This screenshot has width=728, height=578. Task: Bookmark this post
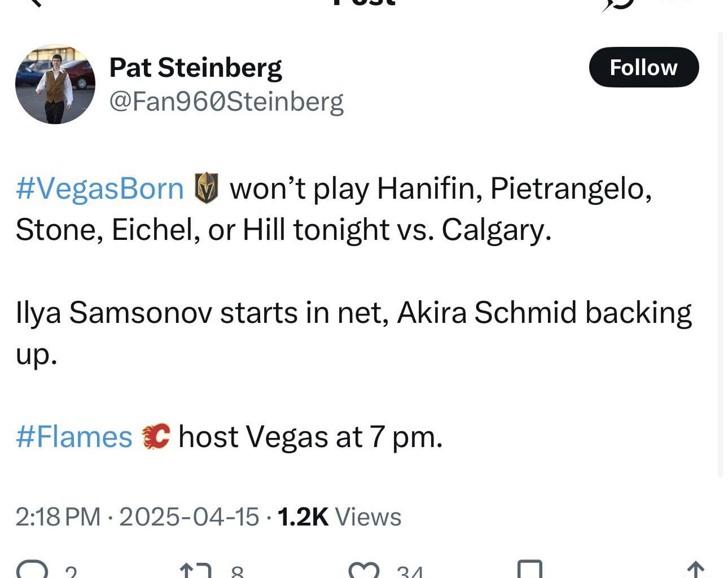point(529,570)
